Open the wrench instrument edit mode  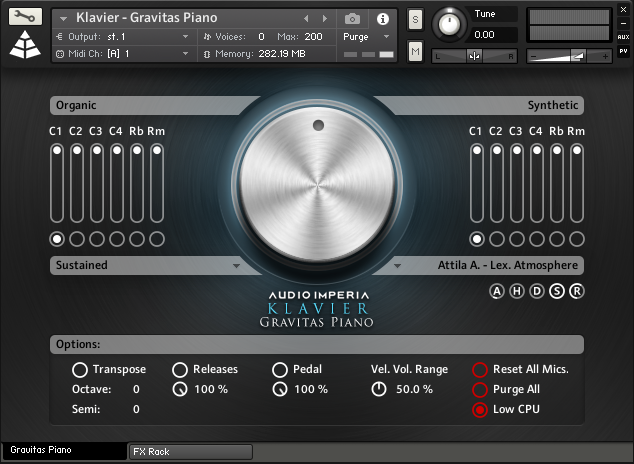25,17
